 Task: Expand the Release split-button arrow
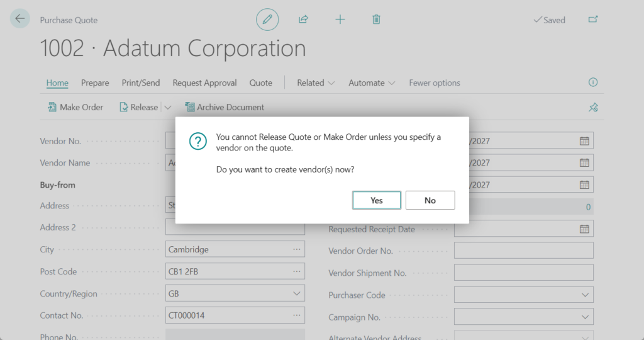coord(168,108)
